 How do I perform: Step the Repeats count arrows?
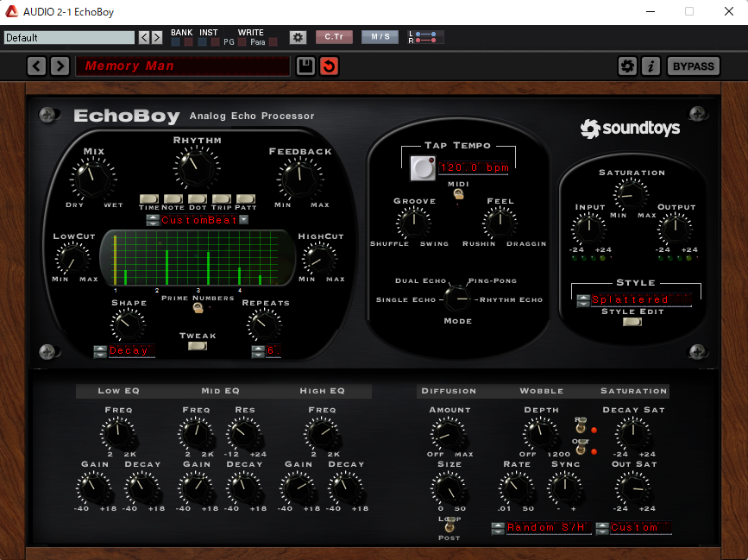pos(258,351)
